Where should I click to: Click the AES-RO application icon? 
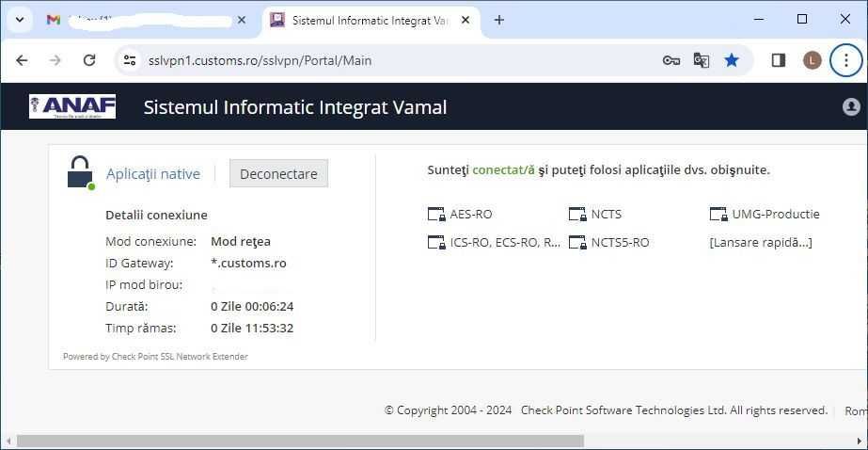click(436, 215)
